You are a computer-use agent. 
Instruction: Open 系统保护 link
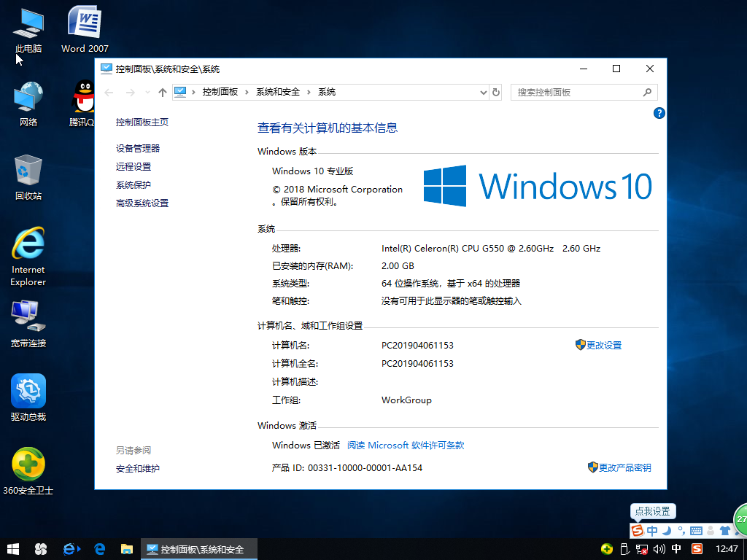point(133,184)
